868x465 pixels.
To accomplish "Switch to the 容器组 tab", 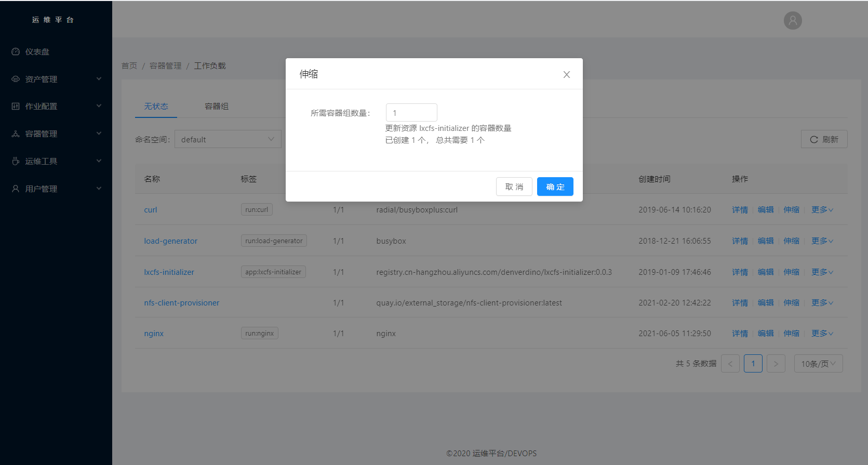I will pyautogui.click(x=217, y=106).
